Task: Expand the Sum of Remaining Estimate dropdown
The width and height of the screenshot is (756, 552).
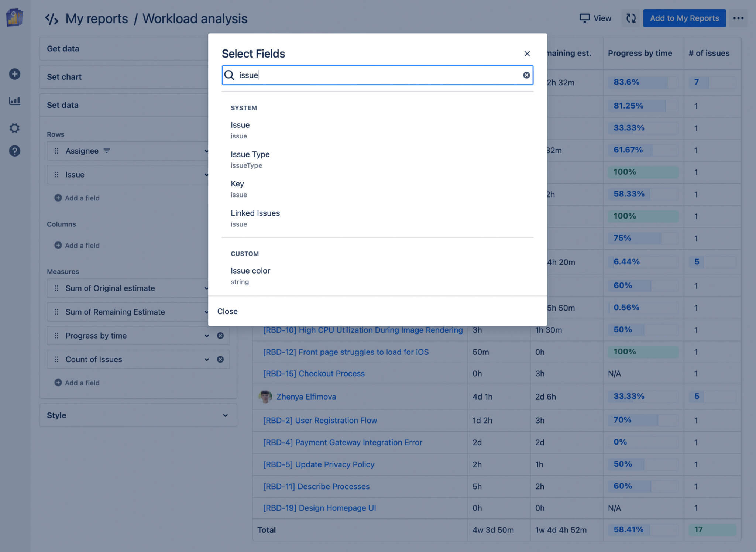Action: click(206, 312)
